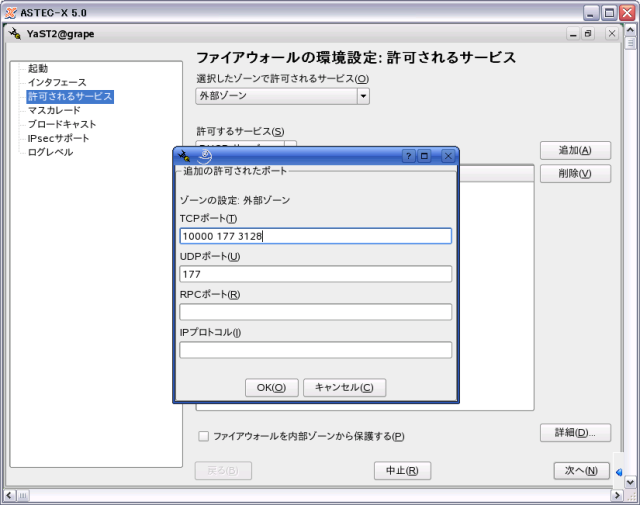Click the YaST icon in dialog title bar
The image size is (640, 505).
(183, 156)
